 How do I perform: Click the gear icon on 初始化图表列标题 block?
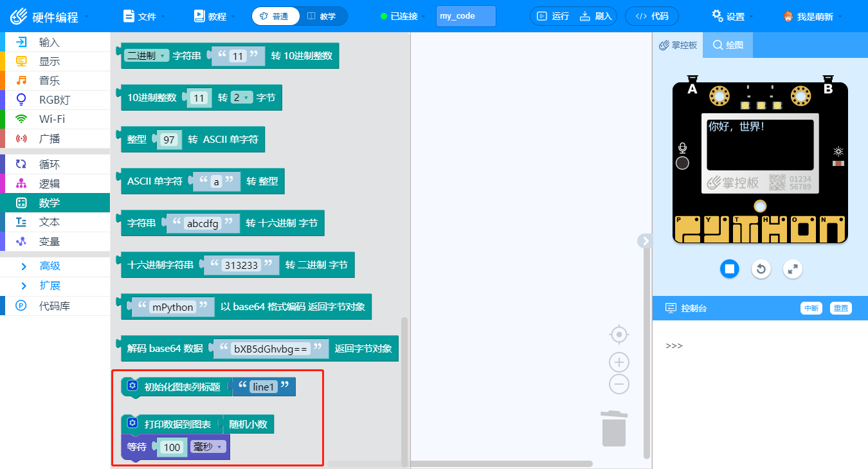click(x=132, y=386)
